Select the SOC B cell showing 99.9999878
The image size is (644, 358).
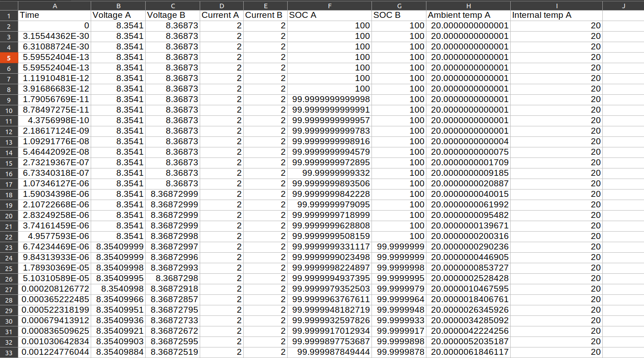coord(398,352)
